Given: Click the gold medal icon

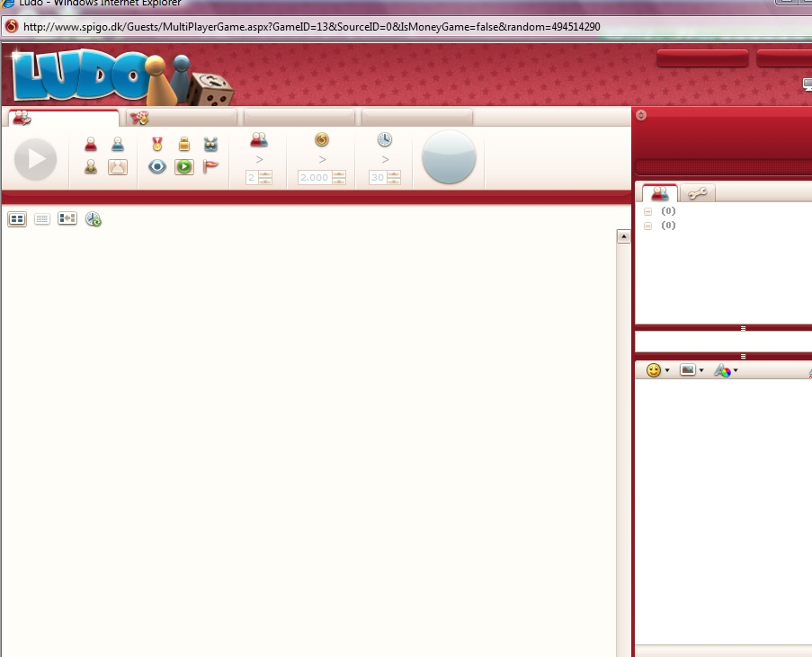Looking at the screenshot, I should click(x=157, y=144).
